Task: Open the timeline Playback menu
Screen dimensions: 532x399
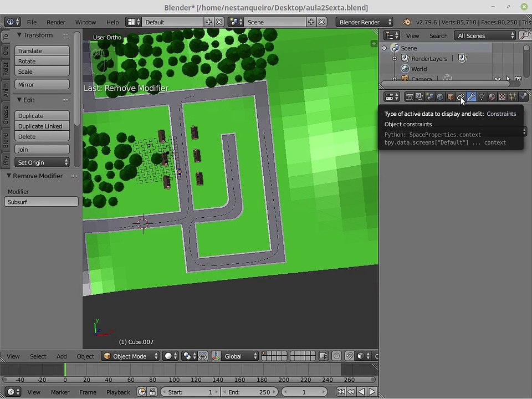Action: click(x=118, y=392)
